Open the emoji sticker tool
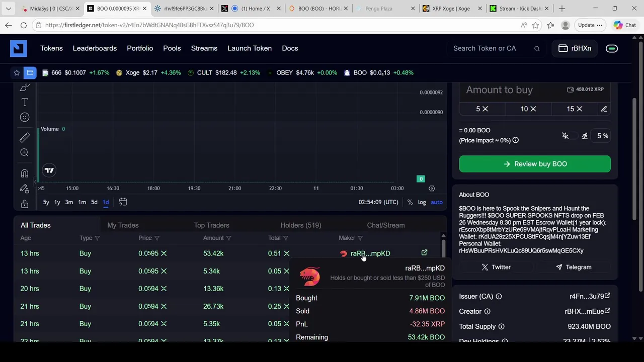Viewport: 644px width, 362px height. point(25,117)
